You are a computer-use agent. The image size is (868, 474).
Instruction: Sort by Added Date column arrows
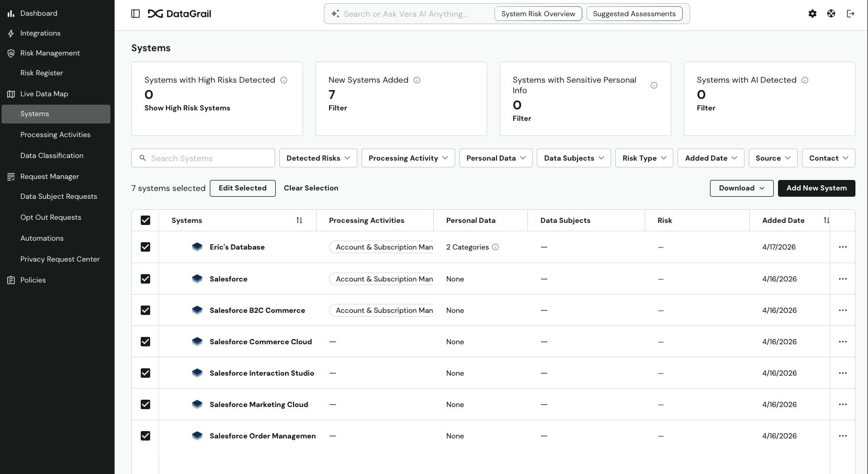826,220
